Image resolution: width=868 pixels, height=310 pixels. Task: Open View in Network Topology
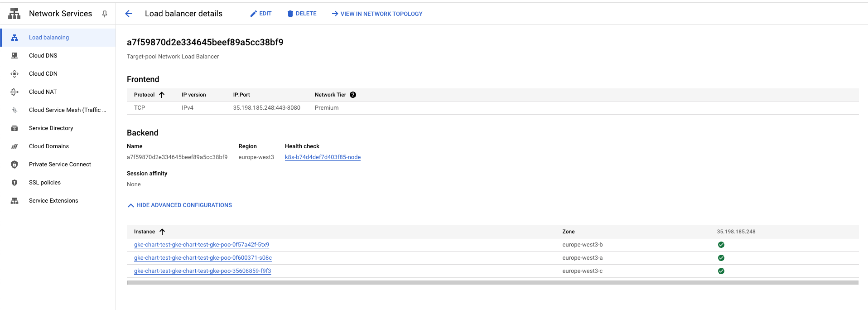[x=377, y=14]
